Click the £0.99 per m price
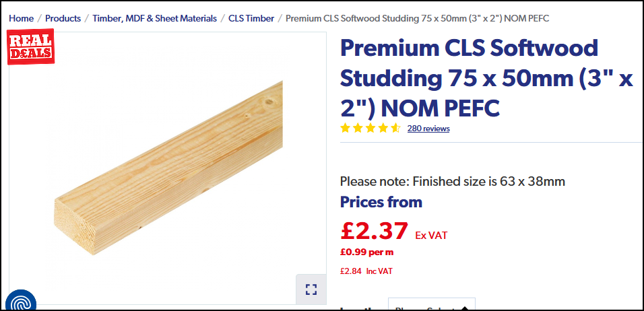The height and width of the screenshot is (311, 644). [366, 252]
